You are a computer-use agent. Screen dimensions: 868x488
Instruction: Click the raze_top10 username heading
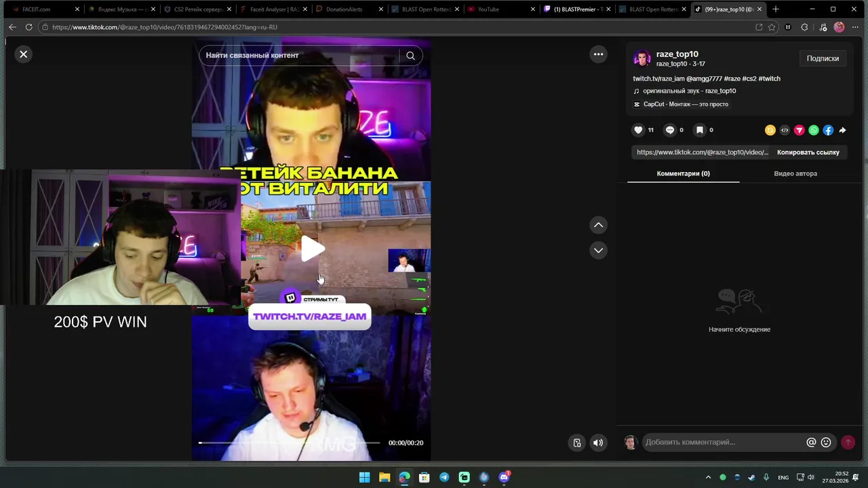[x=677, y=54]
